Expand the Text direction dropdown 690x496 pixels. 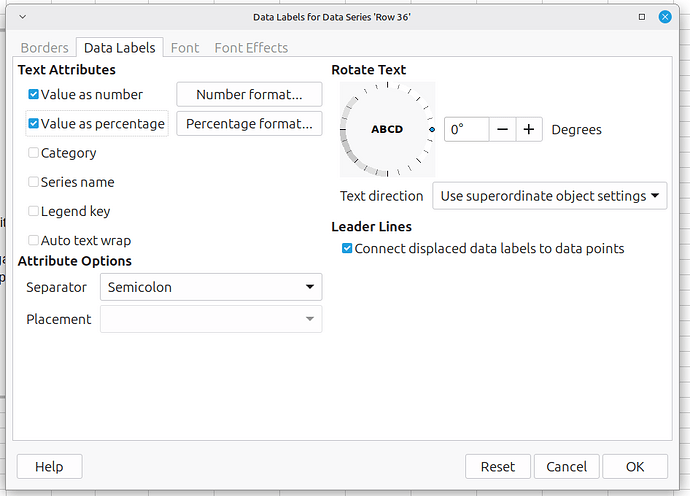point(549,196)
